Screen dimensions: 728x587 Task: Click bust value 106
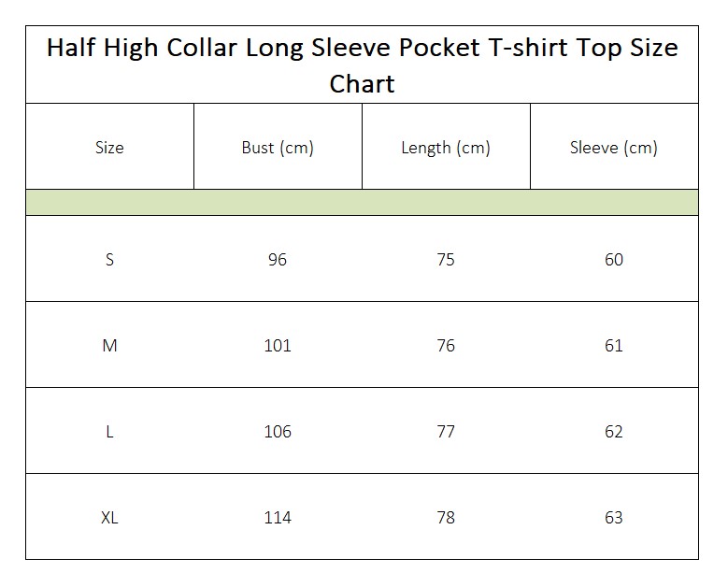(x=278, y=432)
